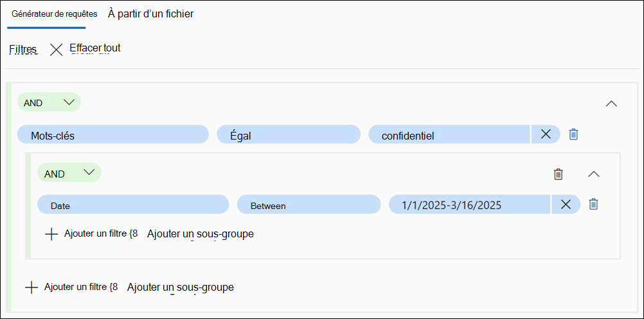Delete the nested AND sub-group
This screenshot has width=644, height=319.
tap(559, 174)
